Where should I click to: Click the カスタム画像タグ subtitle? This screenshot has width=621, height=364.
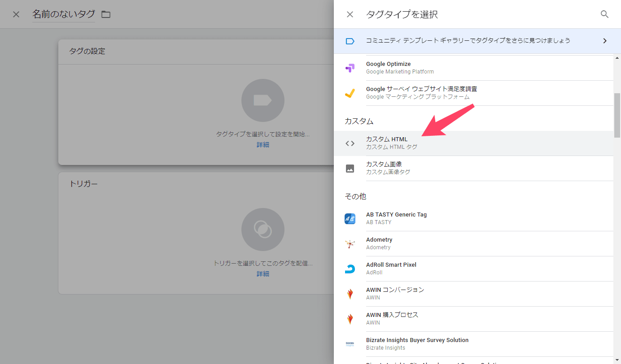pyautogui.click(x=388, y=172)
